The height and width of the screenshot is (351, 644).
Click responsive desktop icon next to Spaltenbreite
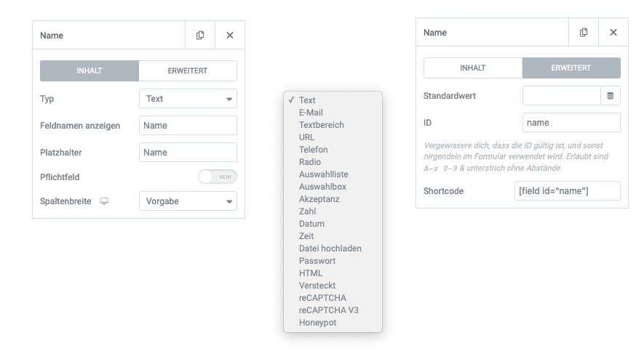104,201
